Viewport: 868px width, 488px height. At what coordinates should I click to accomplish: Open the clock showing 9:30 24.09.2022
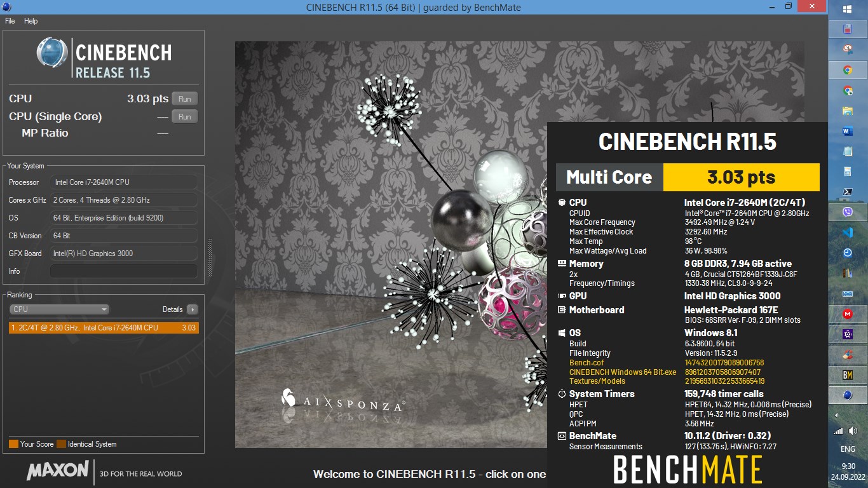click(847, 470)
